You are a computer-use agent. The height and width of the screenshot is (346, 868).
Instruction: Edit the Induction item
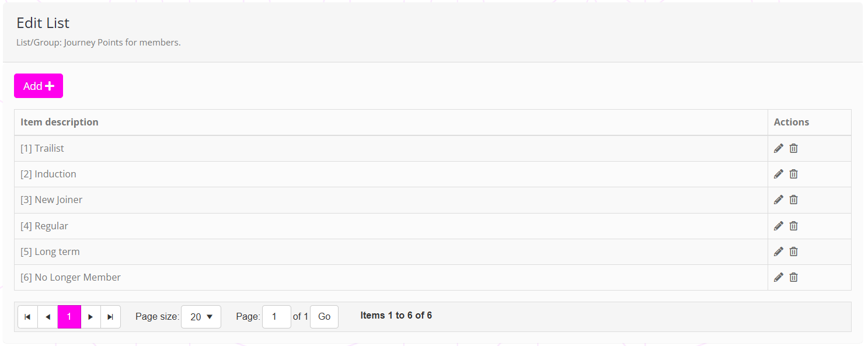coord(778,174)
